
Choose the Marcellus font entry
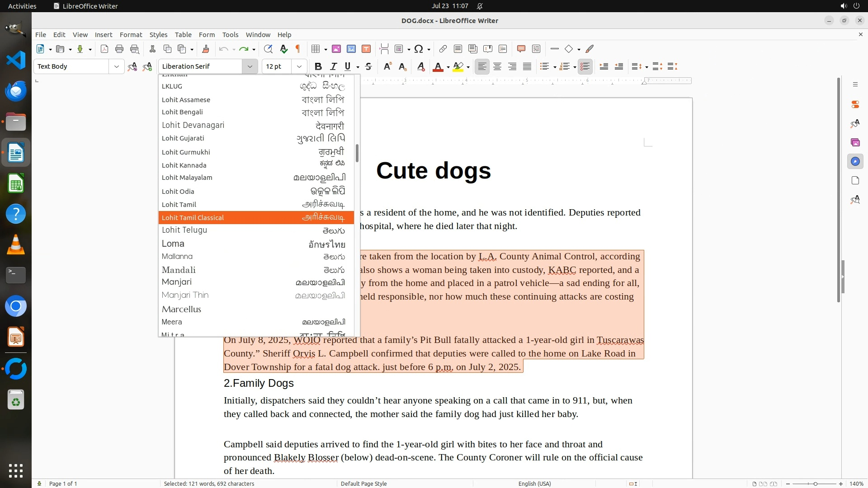pos(181,309)
